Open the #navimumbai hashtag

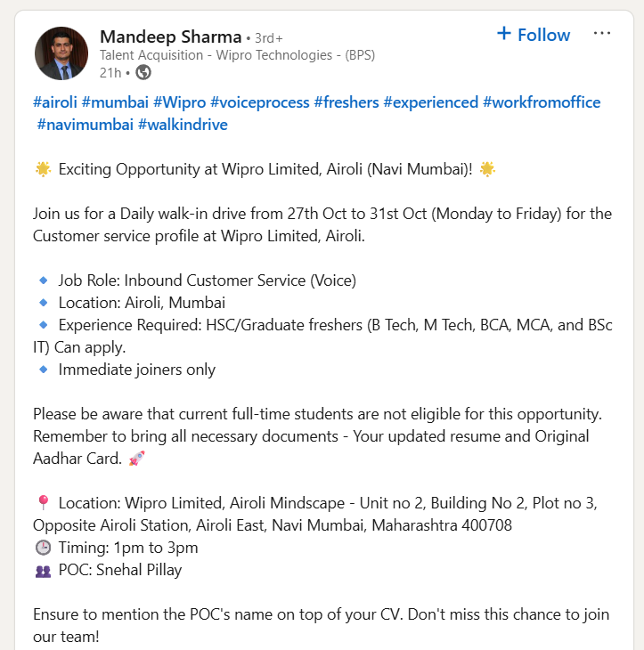[x=86, y=125]
